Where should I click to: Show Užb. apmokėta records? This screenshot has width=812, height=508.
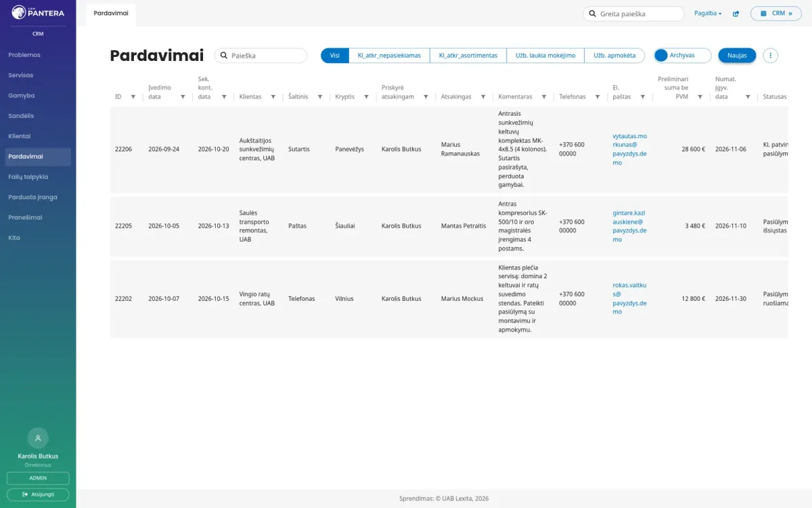(x=614, y=56)
